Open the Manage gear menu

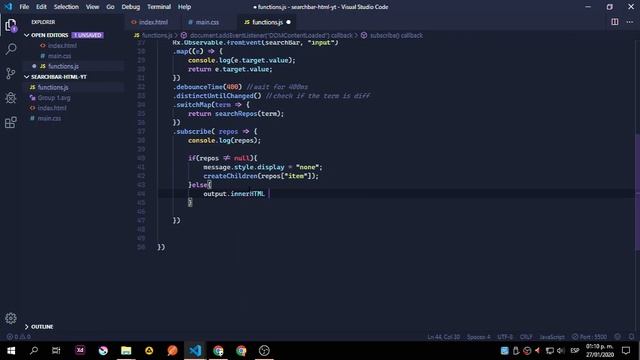pos(11,318)
